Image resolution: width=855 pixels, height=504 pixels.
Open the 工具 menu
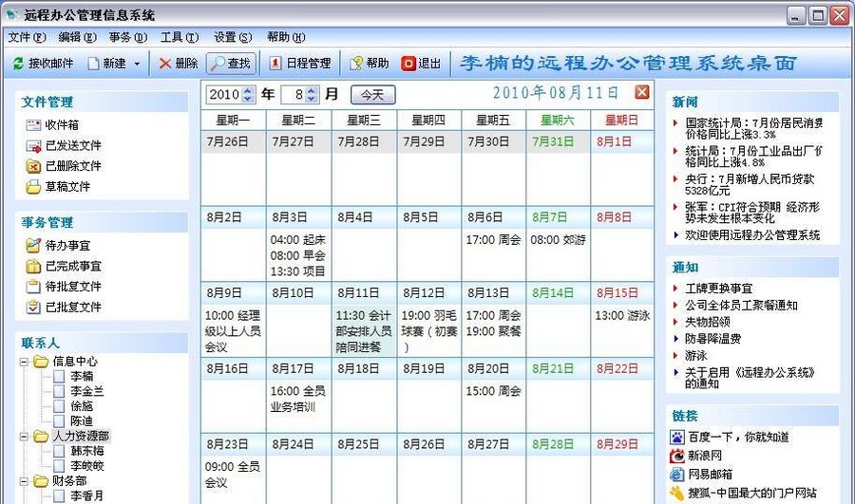point(180,37)
